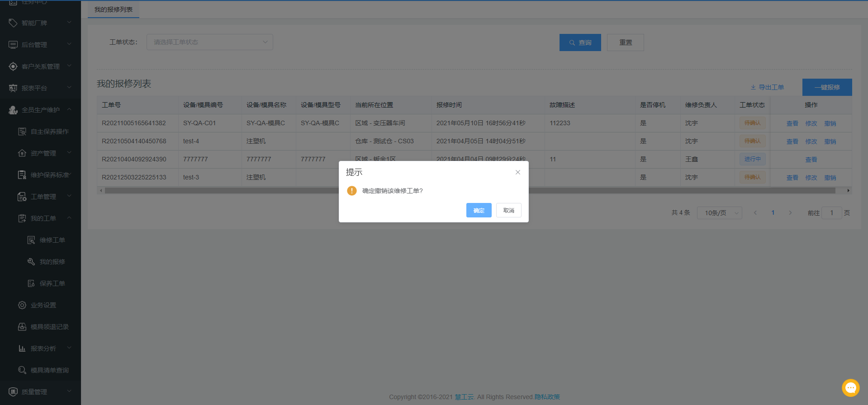Click 隐私政策 link in the footer
This screenshot has height=405, width=868.
[547, 397]
